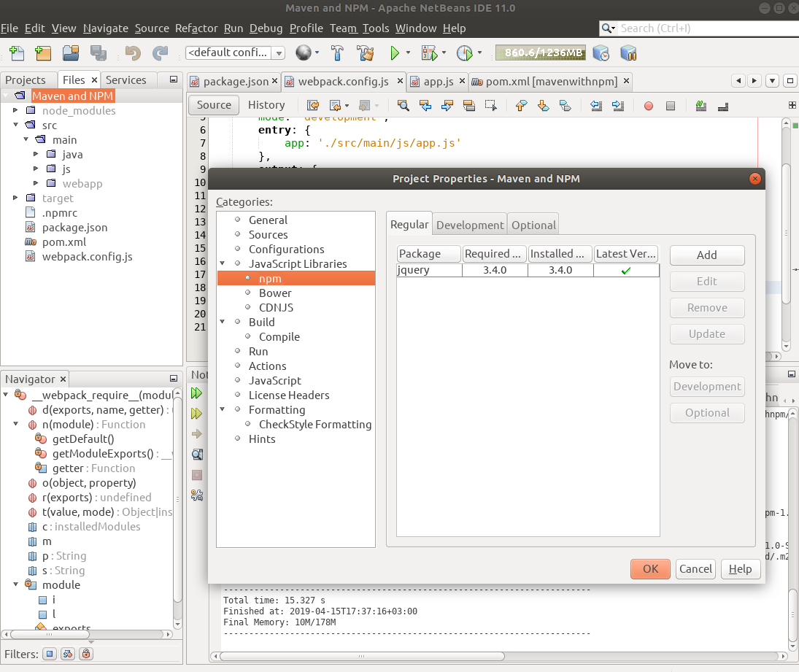Close the package.json editor tab
The width and height of the screenshot is (799, 672).
(274, 80)
